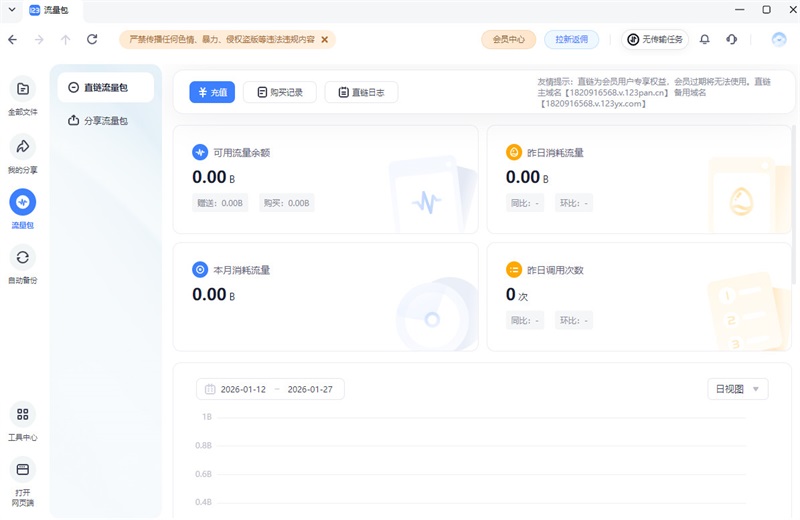Click the vertical scrollbar on right

(x=794, y=204)
